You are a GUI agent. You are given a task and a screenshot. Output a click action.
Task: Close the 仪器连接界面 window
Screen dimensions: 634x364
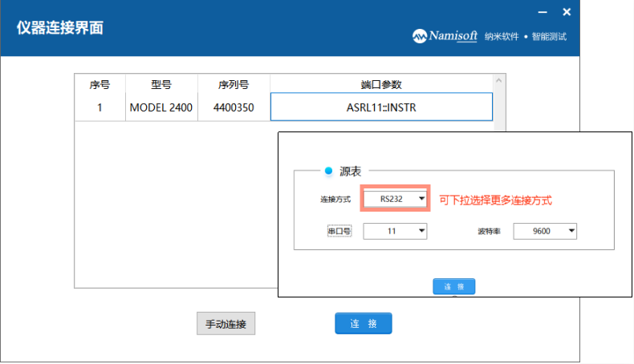click(567, 13)
